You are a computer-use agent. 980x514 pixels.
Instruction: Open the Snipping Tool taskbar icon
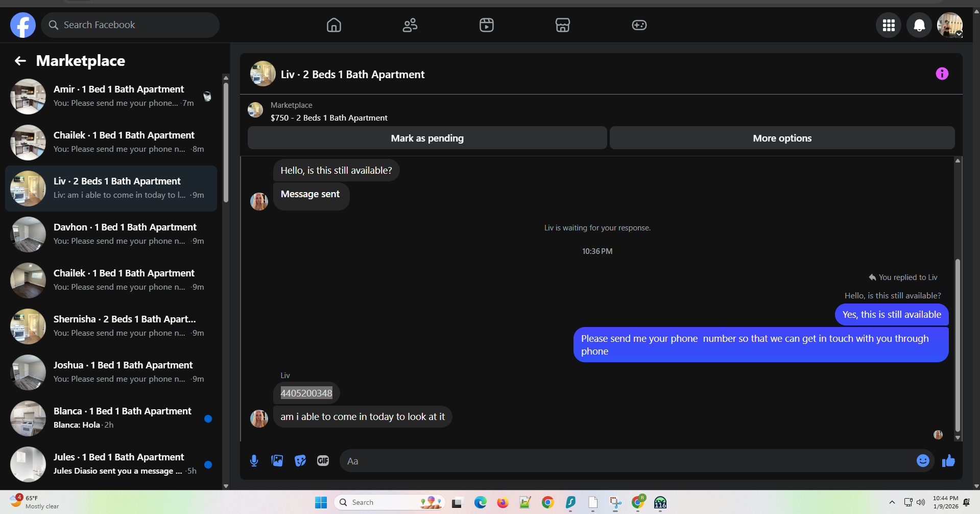(x=615, y=503)
